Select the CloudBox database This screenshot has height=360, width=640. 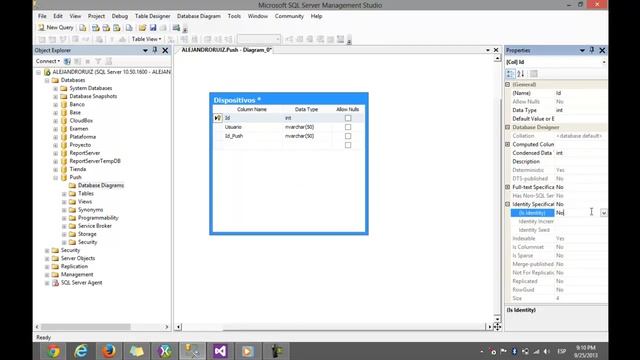pyautogui.click(x=81, y=120)
